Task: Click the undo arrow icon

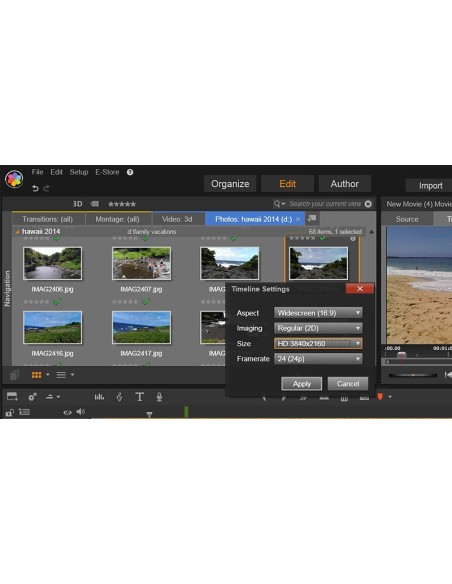Action: pos(35,188)
